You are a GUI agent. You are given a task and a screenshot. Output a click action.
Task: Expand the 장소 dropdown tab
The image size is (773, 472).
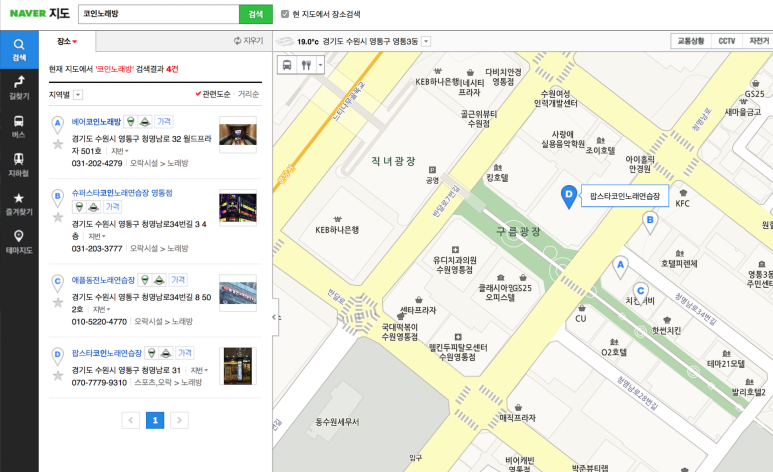[67, 41]
